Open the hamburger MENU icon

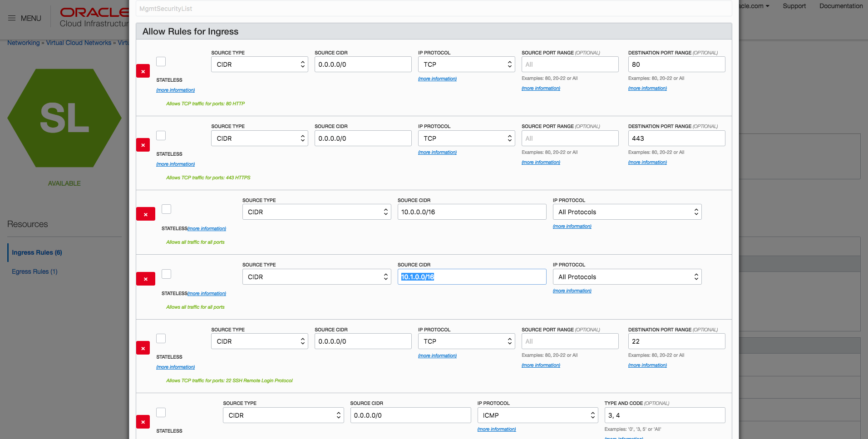(x=12, y=18)
